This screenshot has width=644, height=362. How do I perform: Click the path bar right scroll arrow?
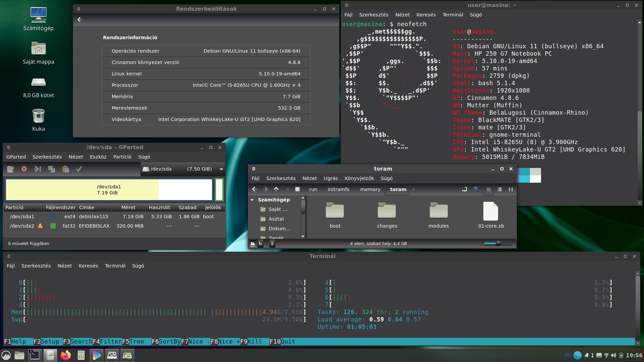414,189
